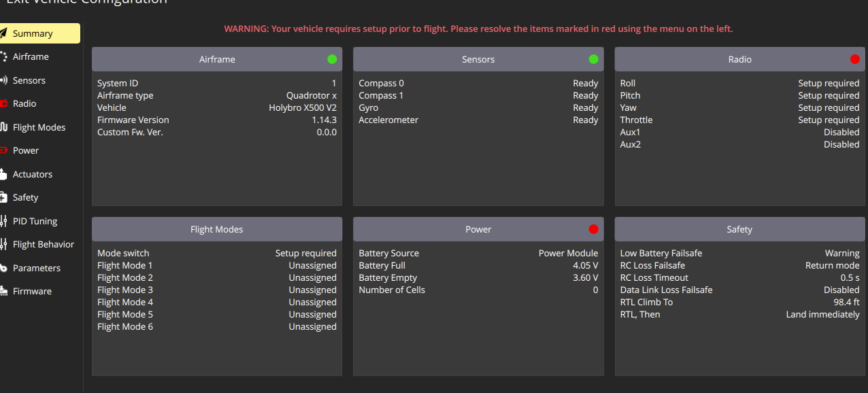Open the Safety summary panel header
Viewport: 868px width, 393px height.
(x=739, y=229)
